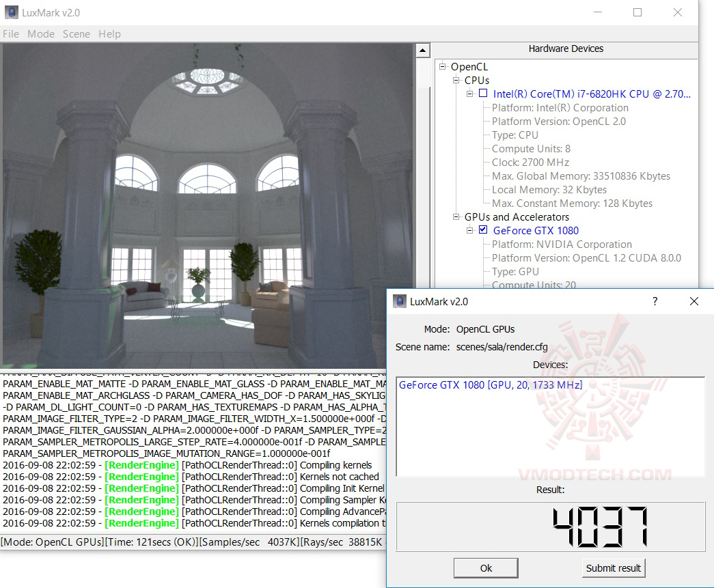Open the File menu
The width and height of the screenshot is (714, 588).
point(10,34)
